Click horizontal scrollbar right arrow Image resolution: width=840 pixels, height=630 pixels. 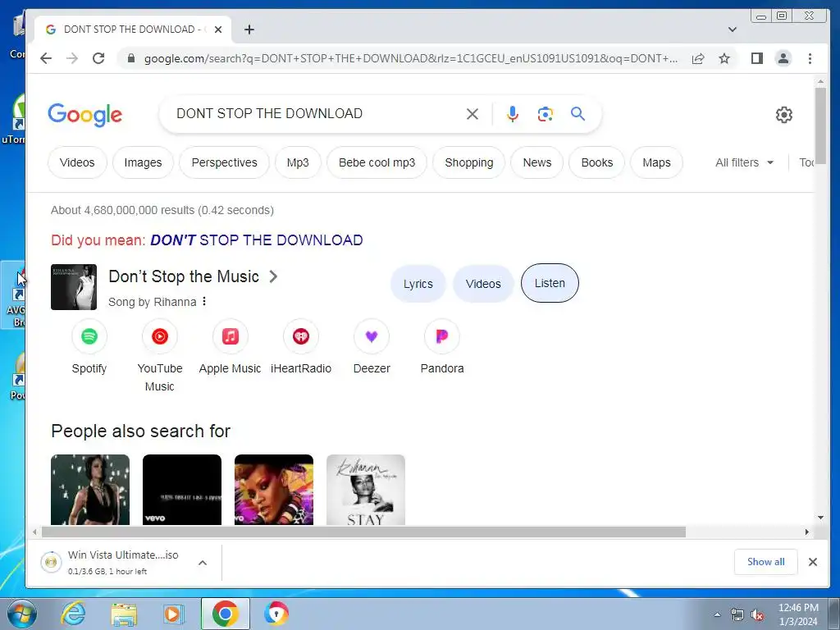coord(807,532)
